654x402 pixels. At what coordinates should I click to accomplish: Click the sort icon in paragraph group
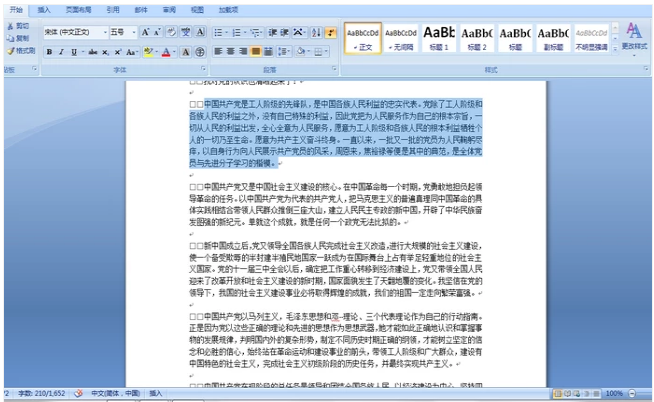coord(315,32)
